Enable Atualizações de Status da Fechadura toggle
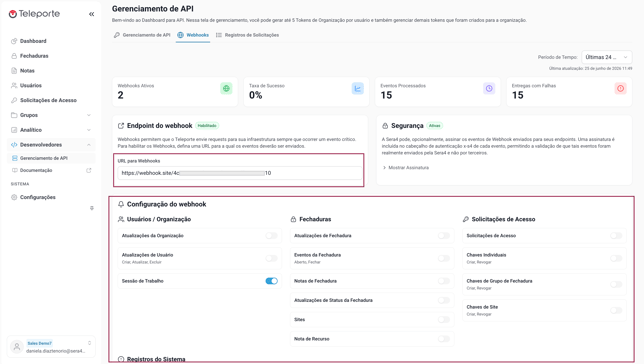Image resolution: width=644 pixels, height=364 pixels. tap(444, 300)
